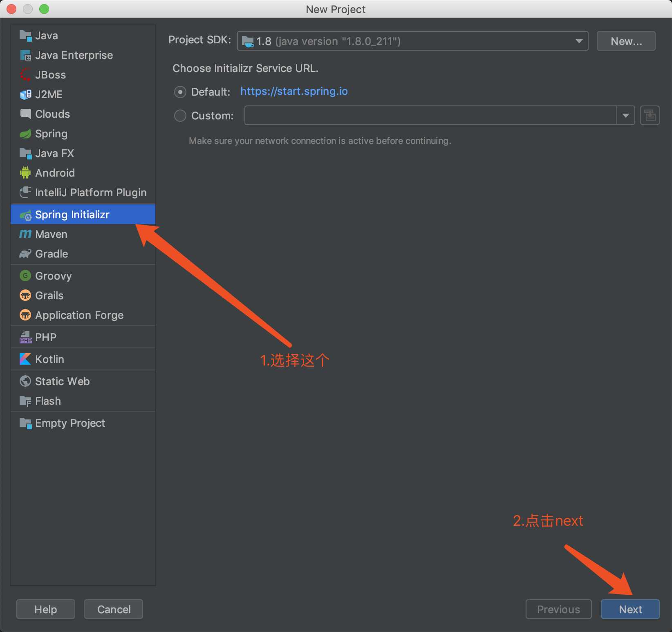Select Java Enterprise project type

83,55
